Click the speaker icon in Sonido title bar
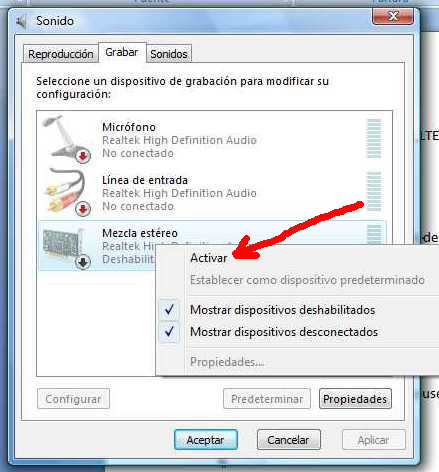Image resolution: width=439 pixels, height=472 pixels. tap(21, 21)
